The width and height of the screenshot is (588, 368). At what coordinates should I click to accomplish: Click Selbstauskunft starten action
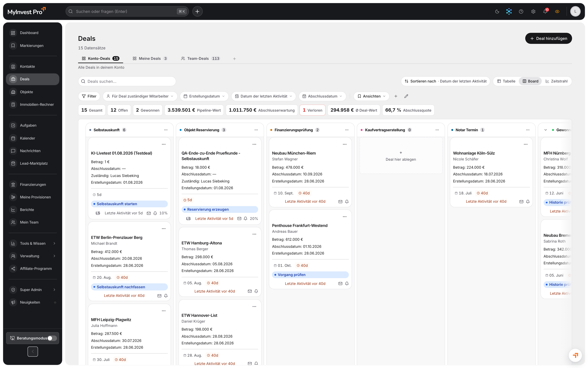[x=129, y=204]
